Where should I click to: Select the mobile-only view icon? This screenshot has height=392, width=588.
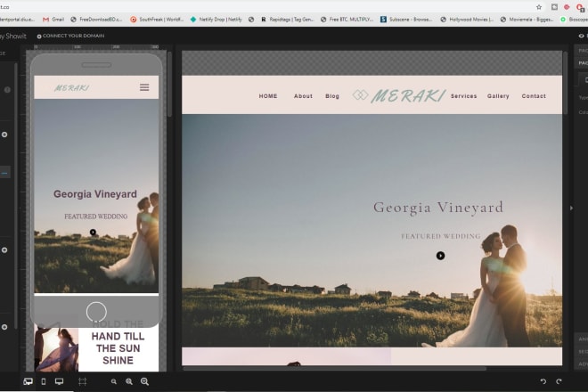coord(44,381)
